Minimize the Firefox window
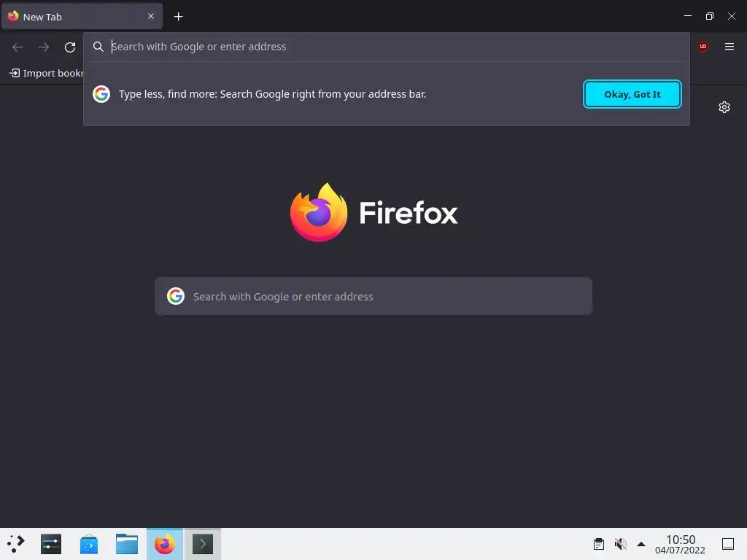Screen dimensions: 747x560 tap(687, 16)
